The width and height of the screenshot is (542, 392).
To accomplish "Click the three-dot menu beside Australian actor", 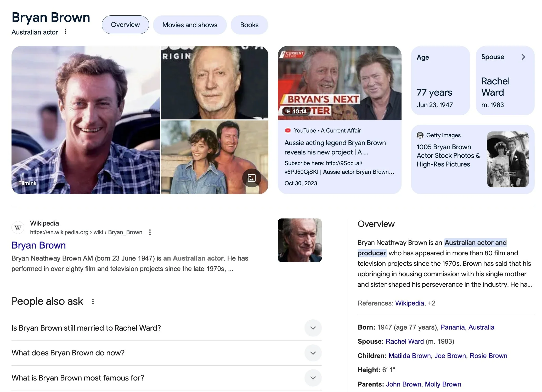I will 65,32.
